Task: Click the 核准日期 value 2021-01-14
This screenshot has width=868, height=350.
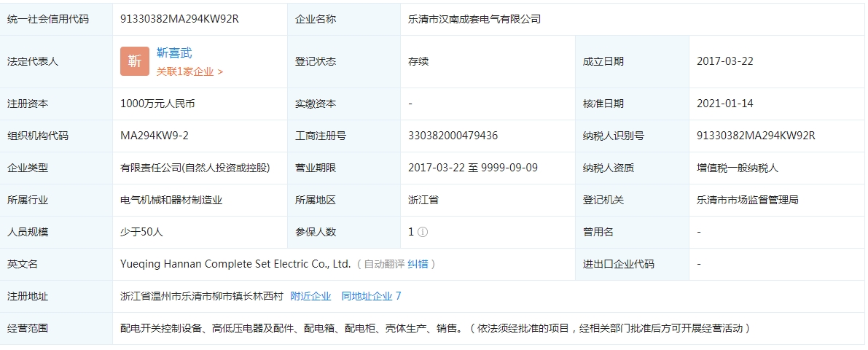Action: (724, 104)
